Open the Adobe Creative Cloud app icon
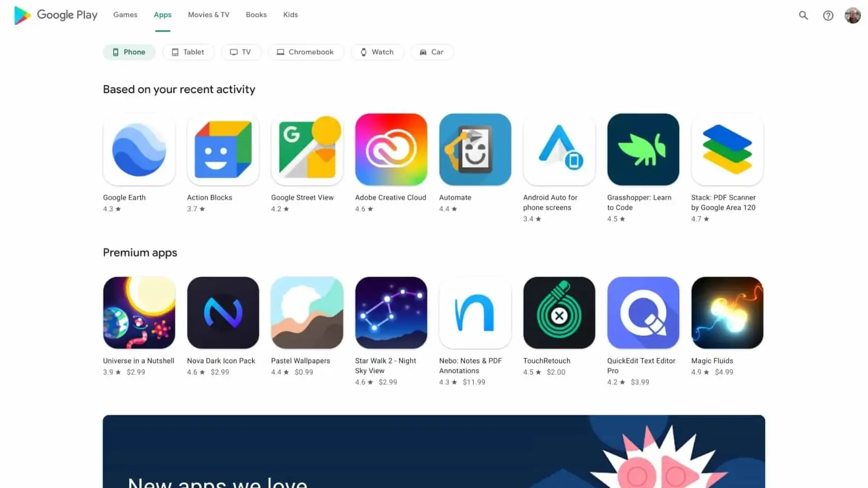The image size is (868, 488). [391, 150]
